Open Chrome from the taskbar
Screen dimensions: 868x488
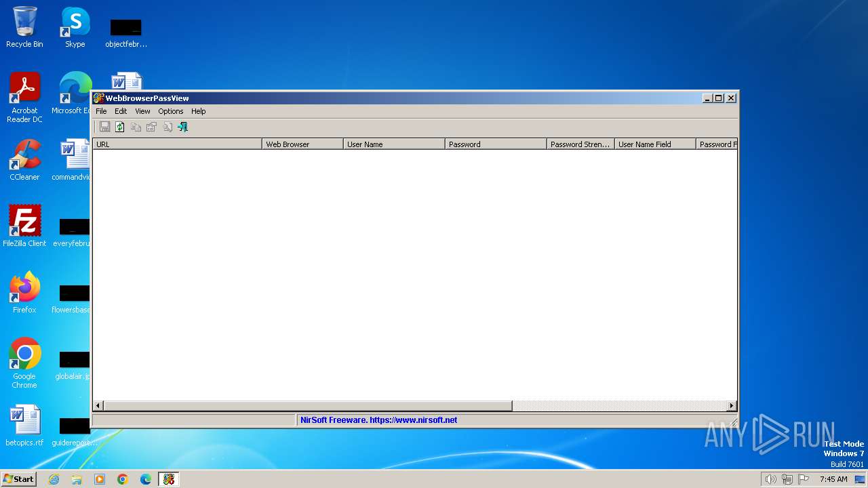[123, 479]
